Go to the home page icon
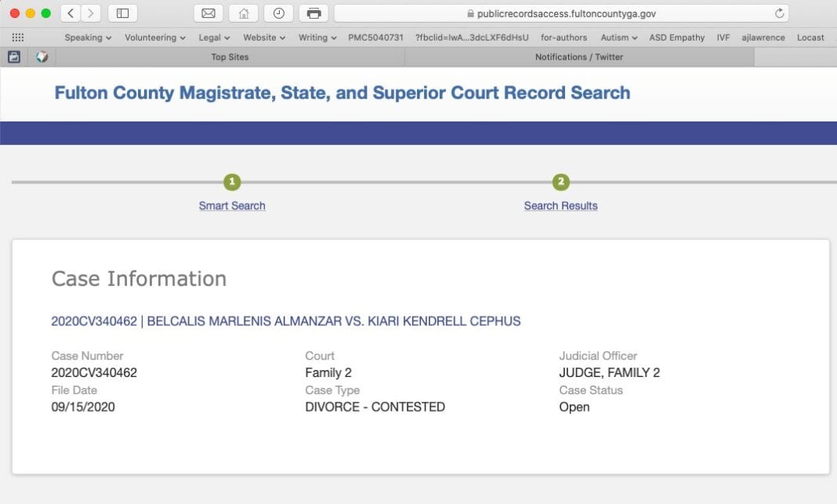The width and height of the screenshot is (837, 504). [243, 13]
